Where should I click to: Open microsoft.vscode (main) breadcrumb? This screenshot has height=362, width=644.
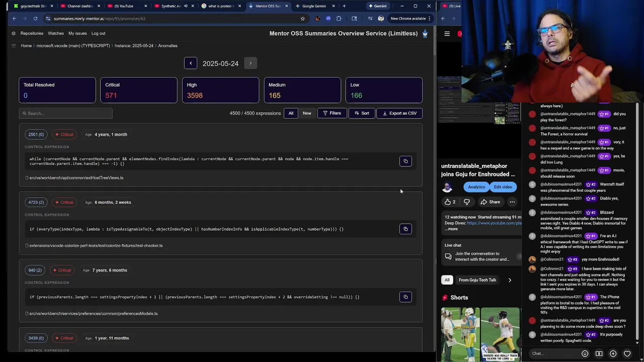click(x=73, y=46)
